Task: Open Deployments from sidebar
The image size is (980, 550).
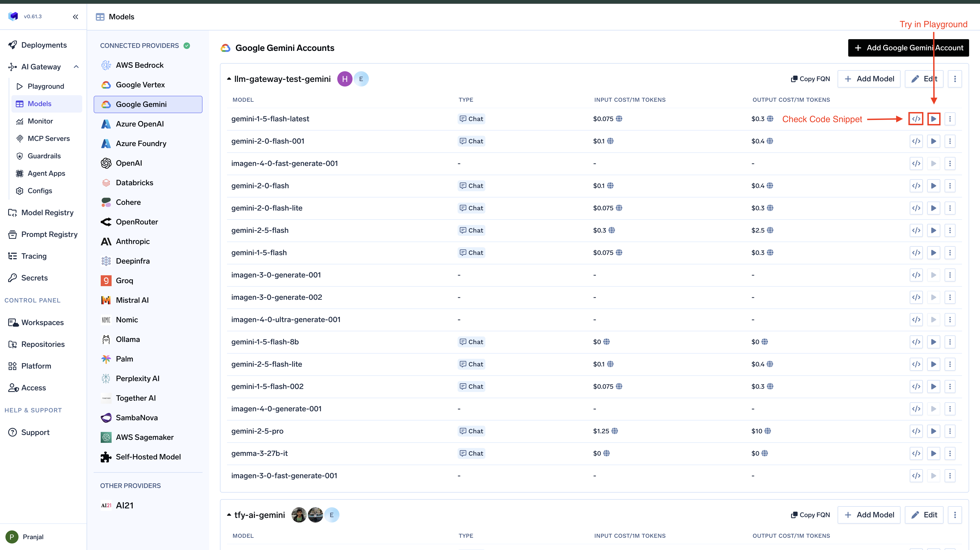Action: (44, 45)
